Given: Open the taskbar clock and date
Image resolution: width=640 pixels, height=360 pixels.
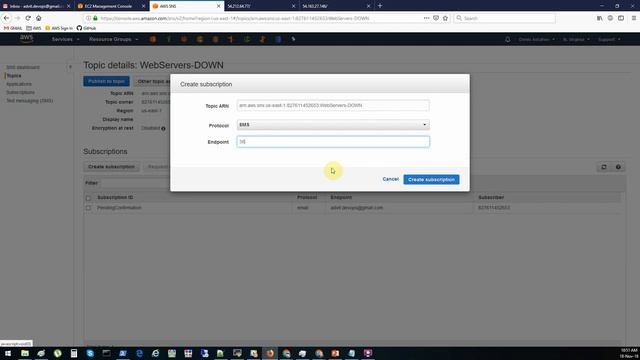Looking at the screenshot, I should pos(629,353).
